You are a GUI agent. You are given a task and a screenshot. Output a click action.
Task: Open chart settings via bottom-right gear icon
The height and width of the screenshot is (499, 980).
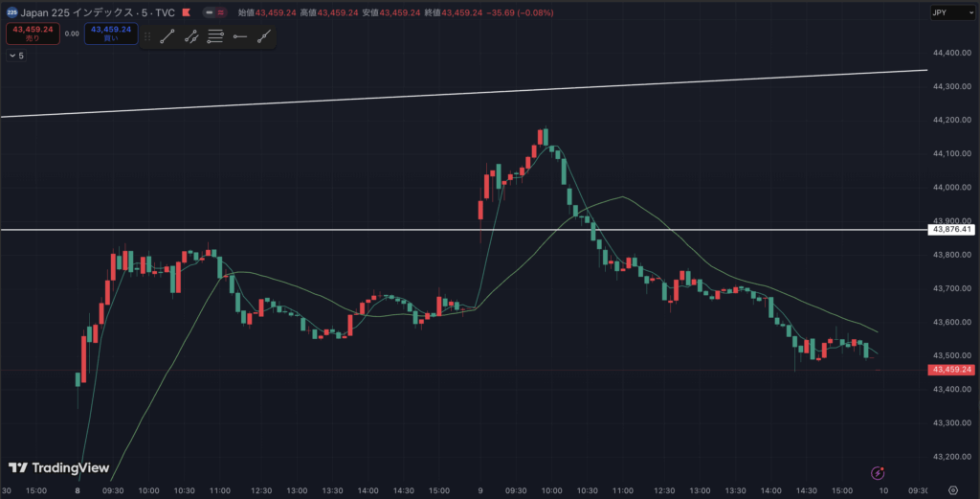tap(952, 489)
